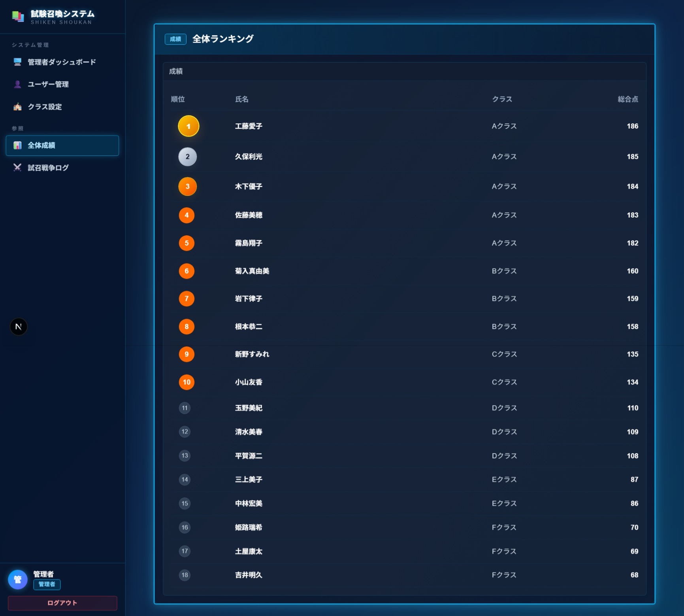Click the 全体成績 chart icon
684x616 pixels.
click(17, 145)
